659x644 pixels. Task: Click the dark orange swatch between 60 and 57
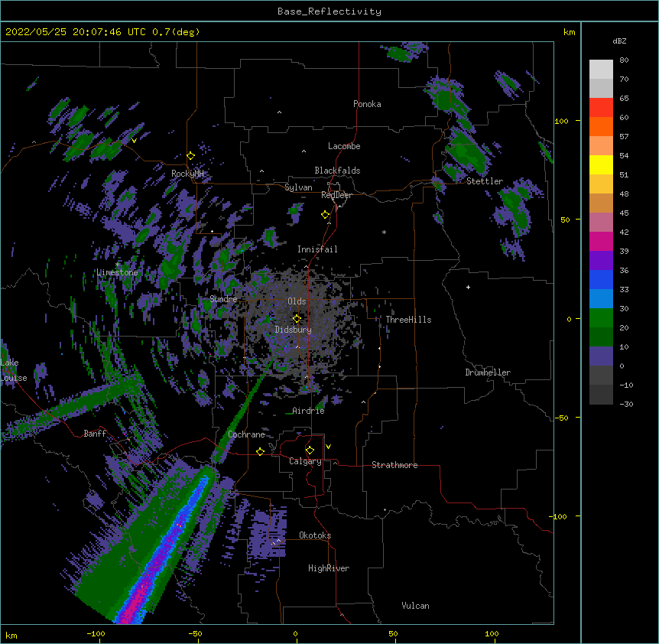(601, 126)
